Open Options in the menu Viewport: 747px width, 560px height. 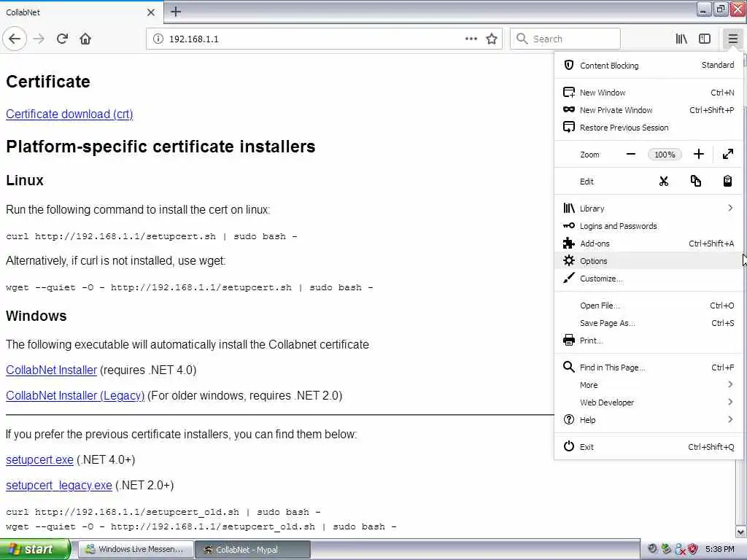649,261
